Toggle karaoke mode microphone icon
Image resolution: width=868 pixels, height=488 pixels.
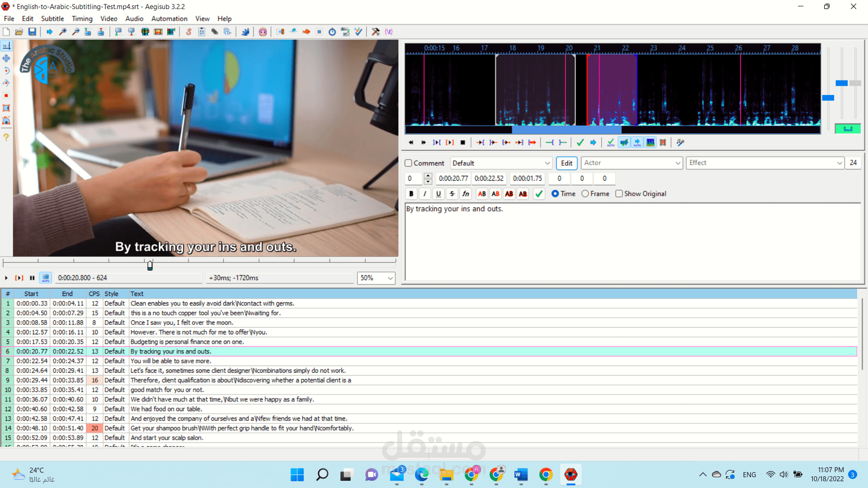click(x=680, y=142)
